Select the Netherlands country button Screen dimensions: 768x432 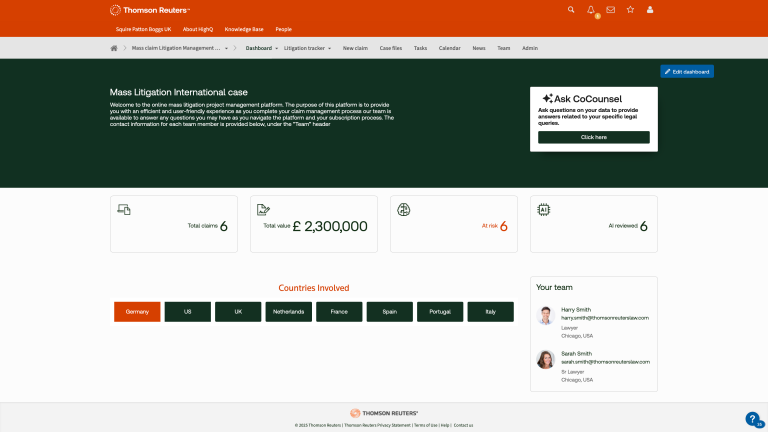(x=288, y=312)
